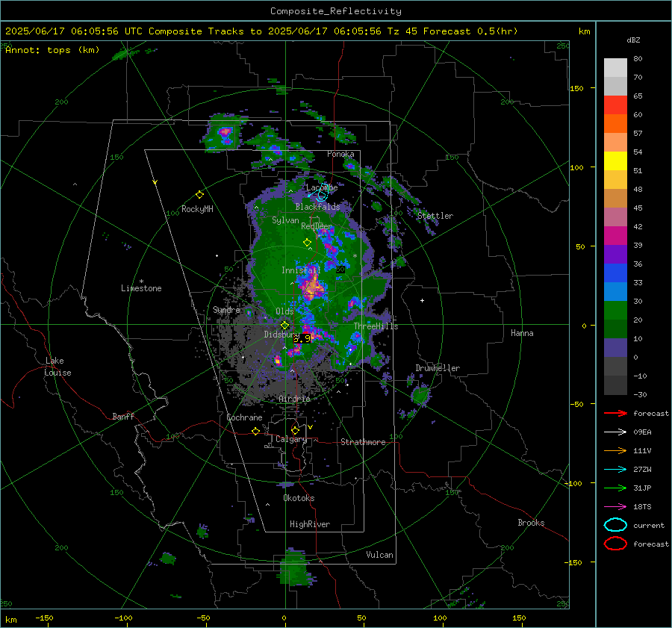Click the 'Limestone' map label
This screenshot has height=628, width=672.
(x=141, y=288)
